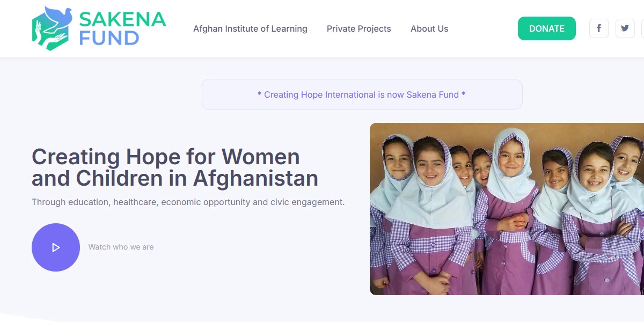Click the 'and Children in Afghanistan' heading line

click(x=175, y=178)
